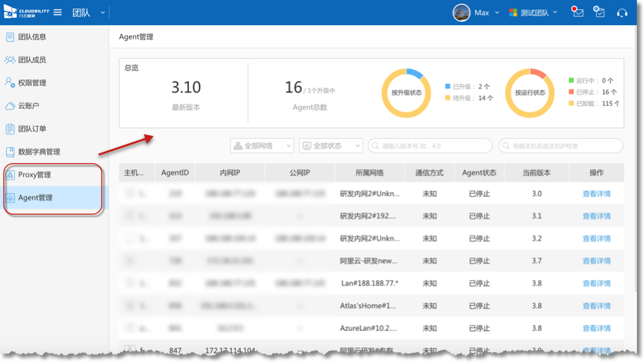The image size is (644, 363).
Task: Click the 团队成员 people icon in sidebar
Action: pyautogui.click(x=10, y=60)
